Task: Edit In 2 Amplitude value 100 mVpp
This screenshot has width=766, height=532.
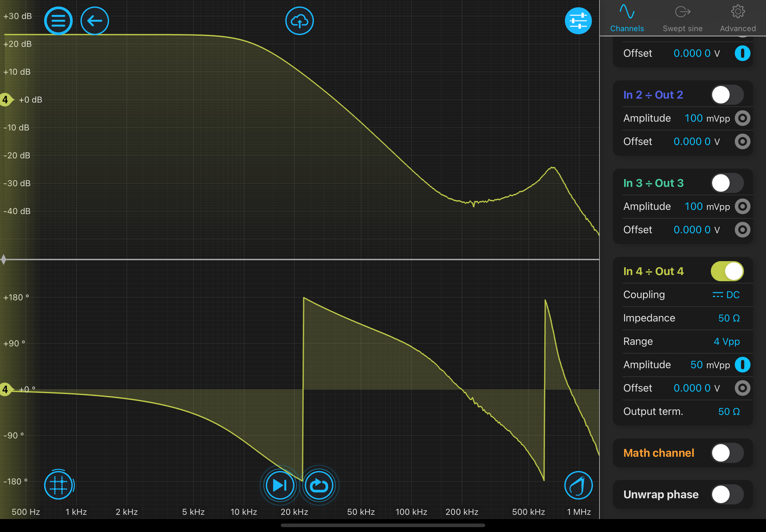Action: (707, 118)
